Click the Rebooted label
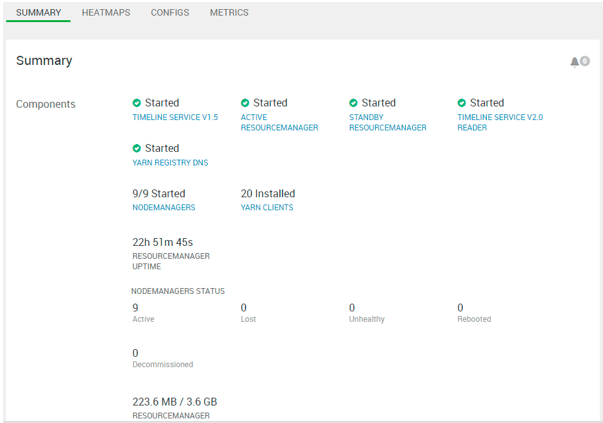 474,319
